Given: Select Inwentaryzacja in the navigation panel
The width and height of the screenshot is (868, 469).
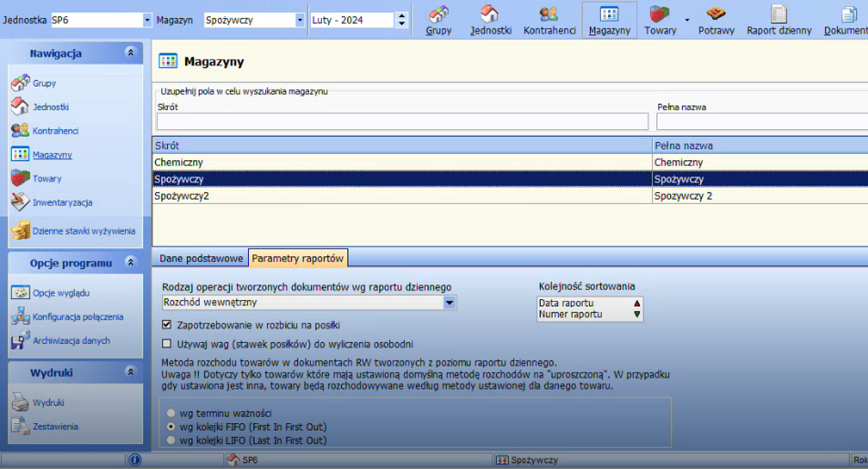Looking at the screenshot, I should pyautogui.click(x=62, y=202).
